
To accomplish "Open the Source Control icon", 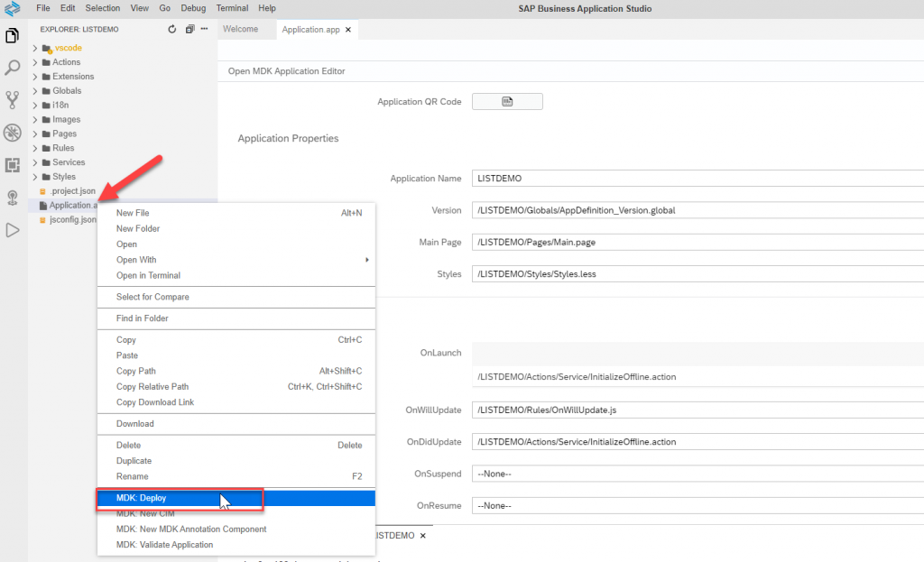I will [x=12, y=99].
